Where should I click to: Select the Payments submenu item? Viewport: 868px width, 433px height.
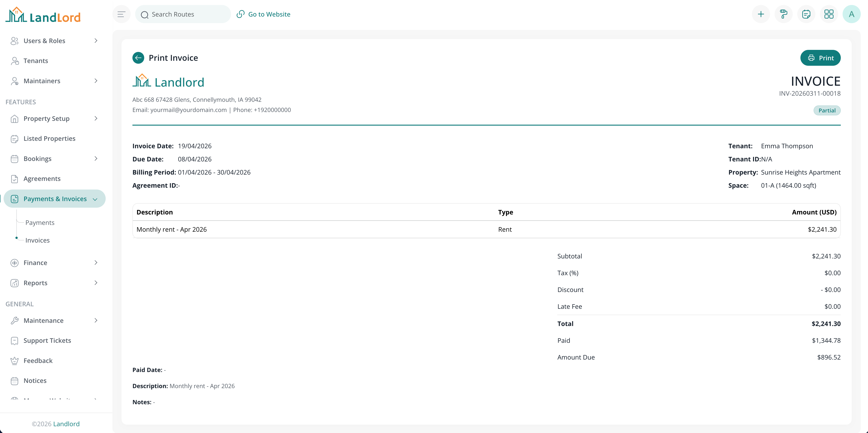(x=40, y=222)
